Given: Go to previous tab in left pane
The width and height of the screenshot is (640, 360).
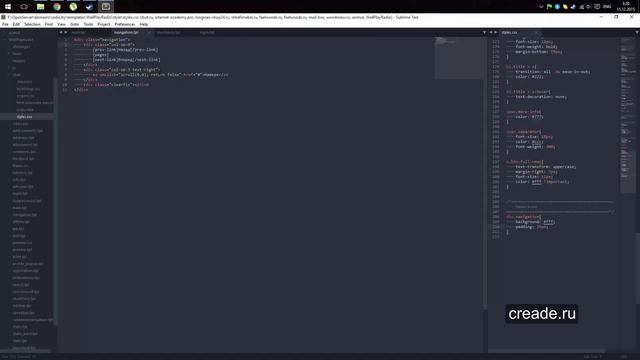Looking at the screenshot, I should tap(61, 33).
